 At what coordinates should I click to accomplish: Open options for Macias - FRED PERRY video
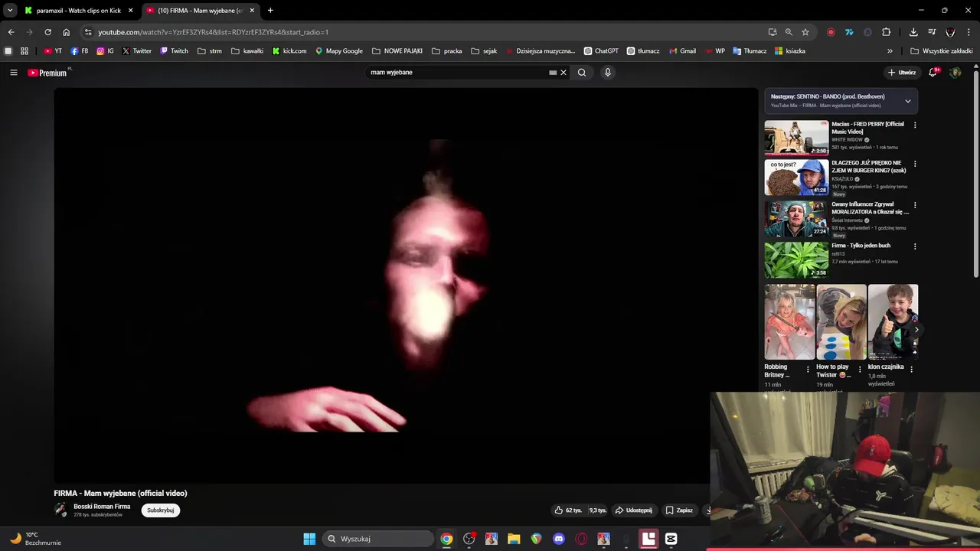[914, 125]
